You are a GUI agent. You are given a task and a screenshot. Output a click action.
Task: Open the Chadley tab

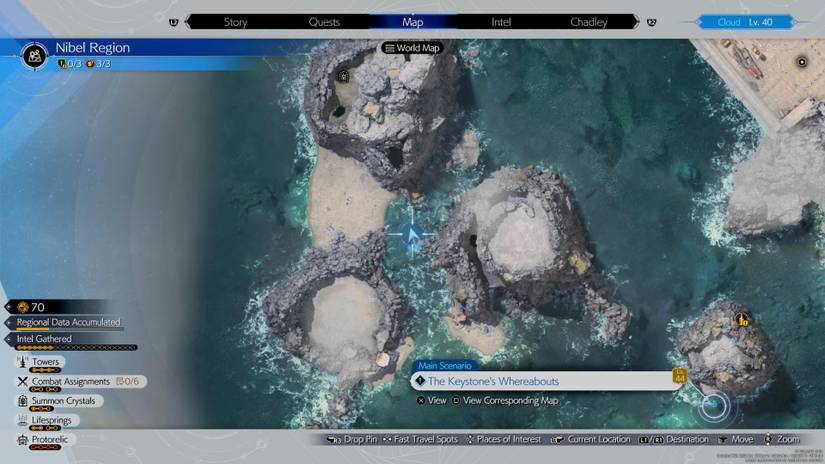(x=589, y=21)
